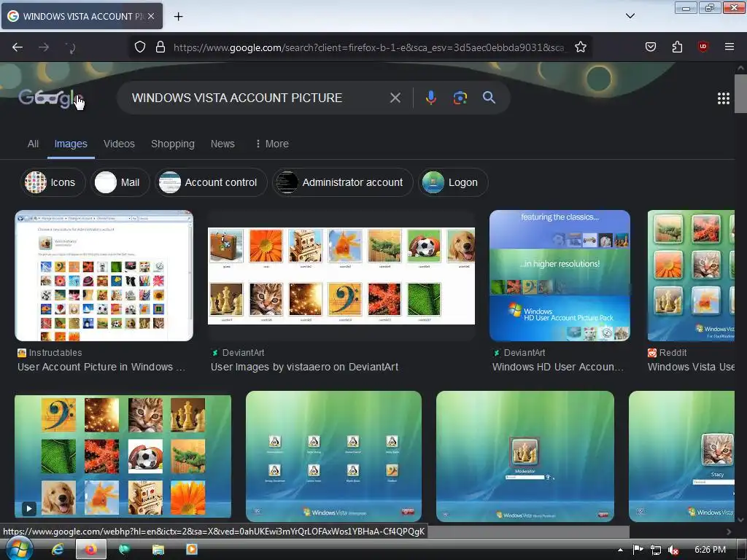The width and height of the screenshot is (747, 560).
Task: Filter images by Icons chip
Action: 53,182
